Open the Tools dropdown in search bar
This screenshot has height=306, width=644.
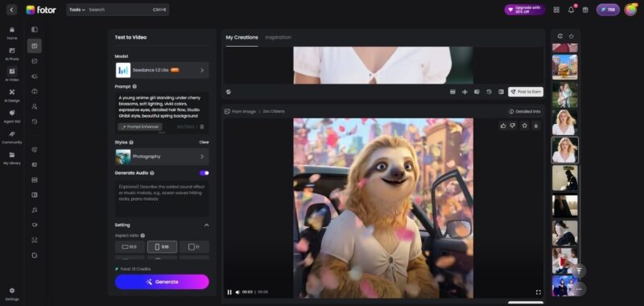coord(77,10)
